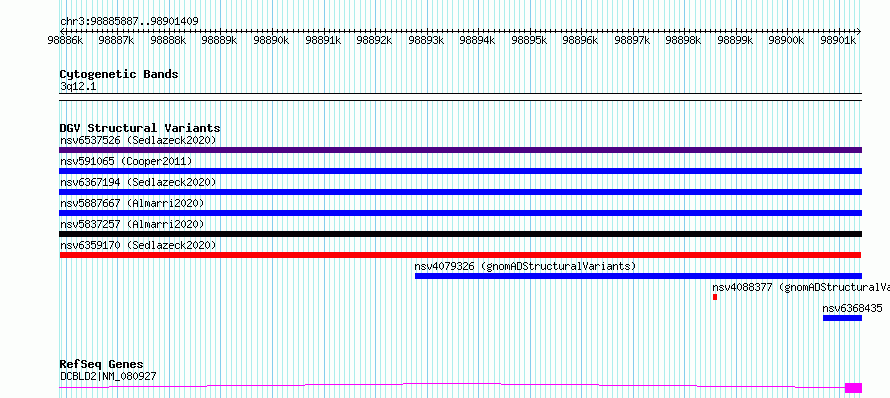Click the 98898k ruler tick label
The width and height of the screenshot is (890, 398).
pyautogui.click(x=683, y=40)
